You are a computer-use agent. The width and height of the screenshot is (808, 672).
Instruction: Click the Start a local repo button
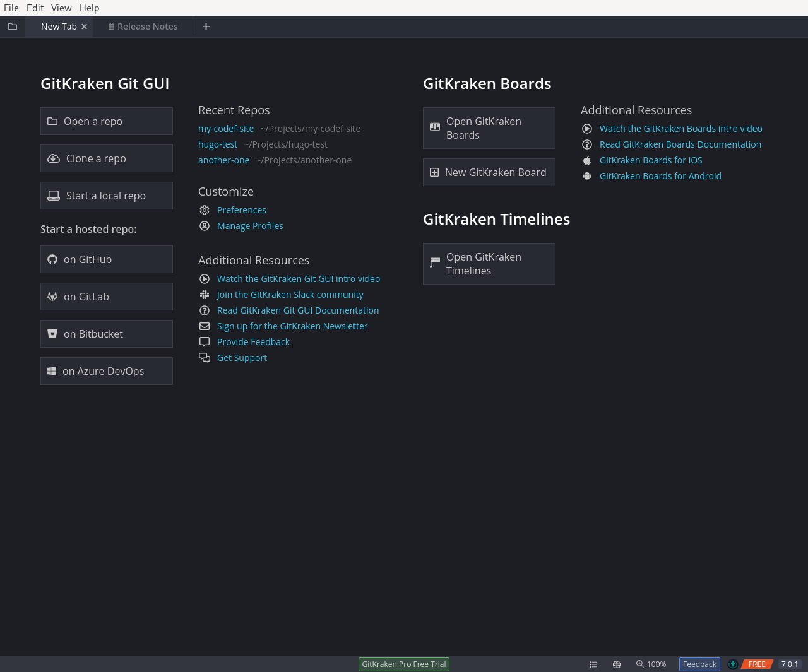pos(107,196)
